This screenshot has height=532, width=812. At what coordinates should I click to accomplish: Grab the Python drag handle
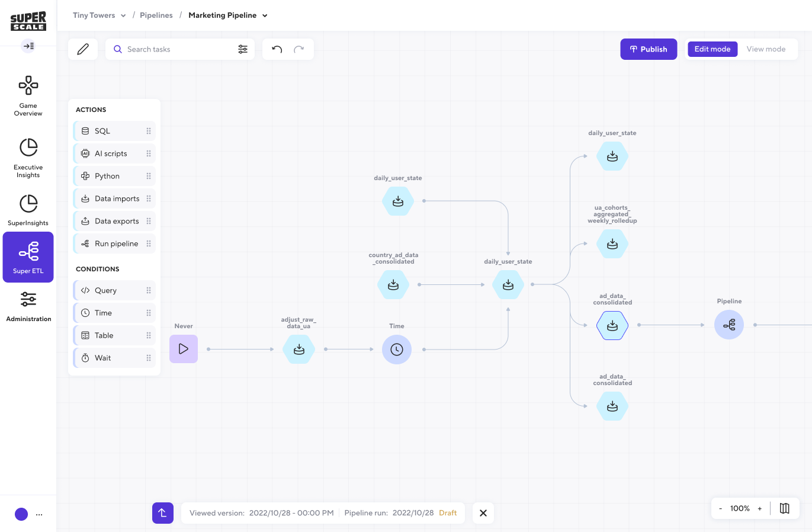click(149, 176)
